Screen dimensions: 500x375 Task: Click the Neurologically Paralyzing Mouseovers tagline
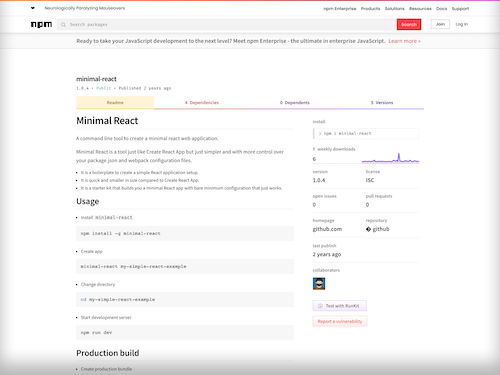pyautogui.click(x=85, y=8)
